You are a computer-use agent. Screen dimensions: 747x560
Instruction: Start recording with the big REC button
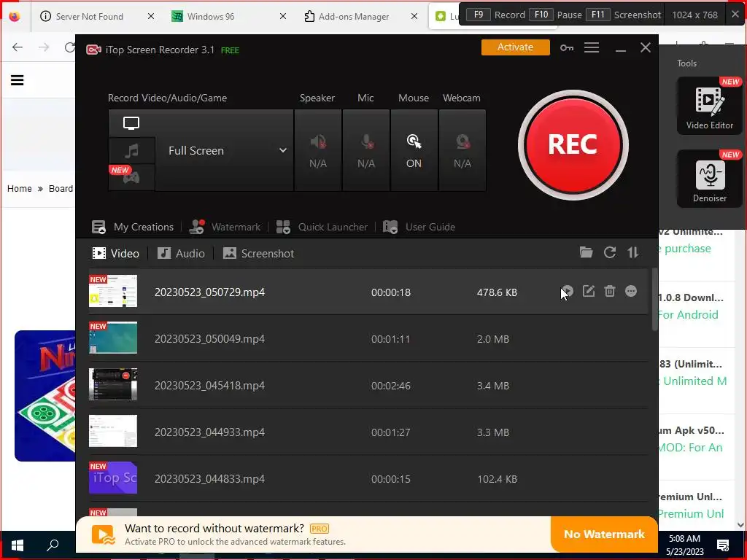pos(573,145)
